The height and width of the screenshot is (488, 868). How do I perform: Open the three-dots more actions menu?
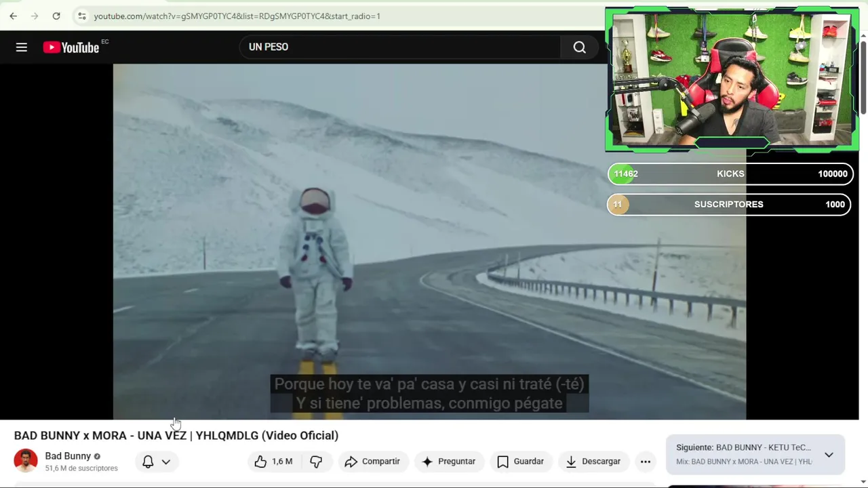coord(646,462)
